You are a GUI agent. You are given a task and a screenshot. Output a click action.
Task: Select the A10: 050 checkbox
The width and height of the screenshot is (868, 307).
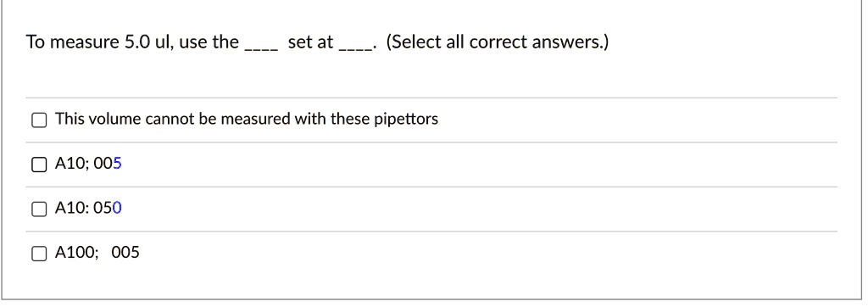coord(39,209)
